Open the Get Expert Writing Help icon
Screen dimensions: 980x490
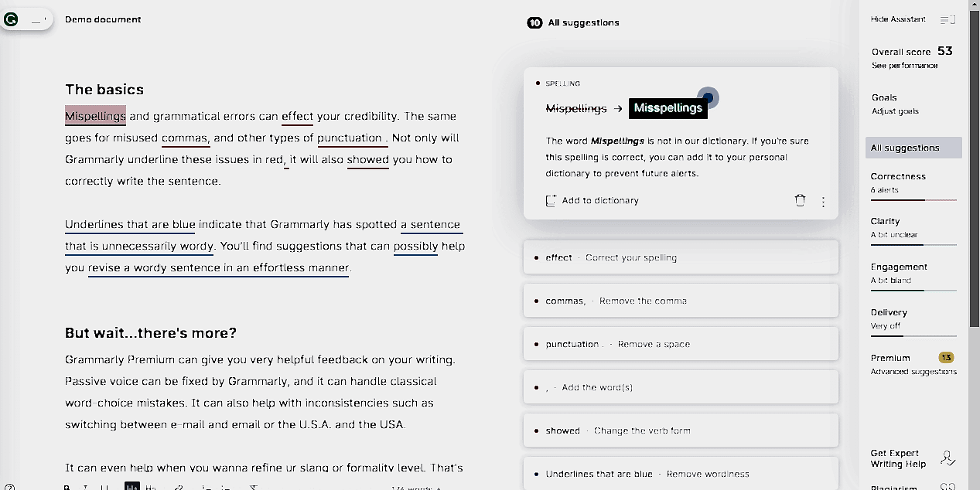[948, 458]
